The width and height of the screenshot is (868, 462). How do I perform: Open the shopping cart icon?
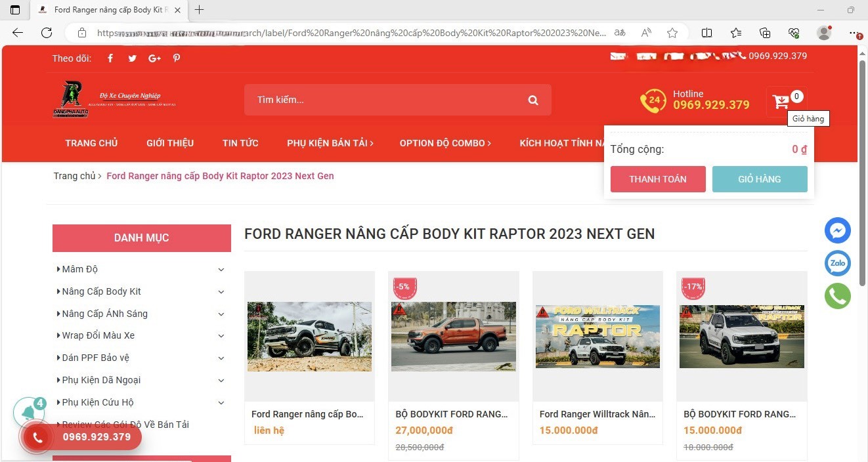[x=781, y=102]
